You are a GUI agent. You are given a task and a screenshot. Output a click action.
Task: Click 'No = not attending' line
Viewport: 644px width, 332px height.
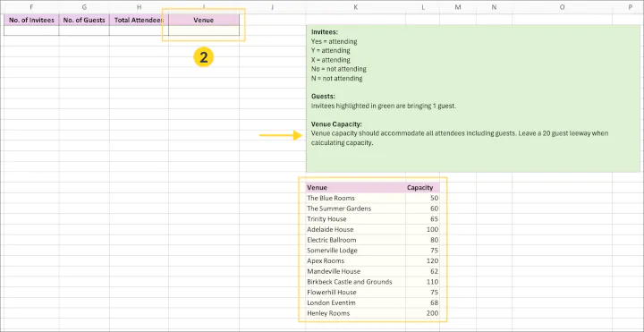(338, 69)
